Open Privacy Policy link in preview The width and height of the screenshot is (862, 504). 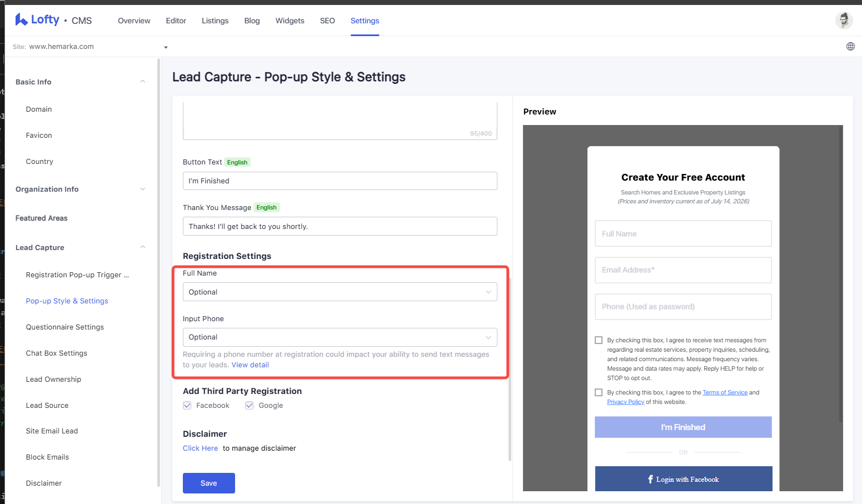coord(625,402)
